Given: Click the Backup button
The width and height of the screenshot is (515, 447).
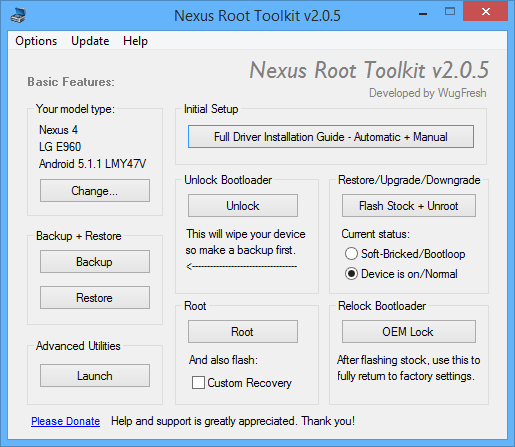Looking at the screenshot, I should point(95,262).
